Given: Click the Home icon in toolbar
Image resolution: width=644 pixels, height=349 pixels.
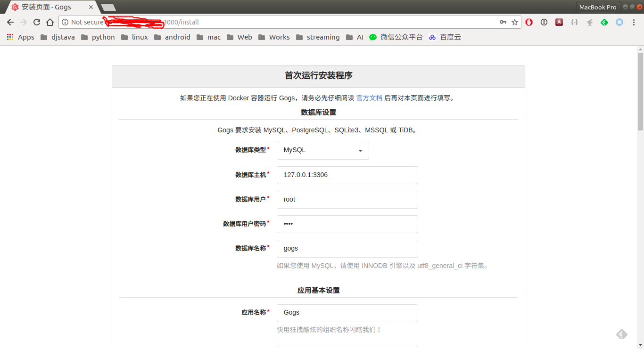Looking at the screenshot, I should tap(50, 22).
